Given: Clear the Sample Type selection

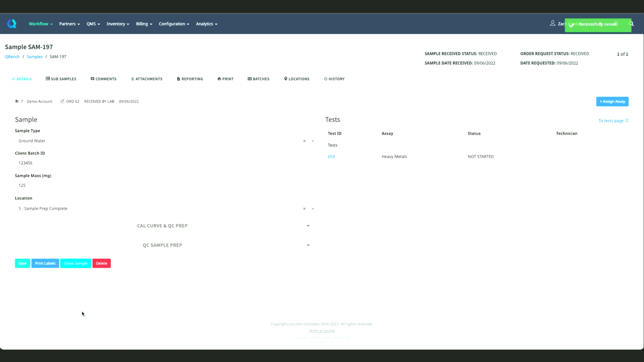Looking at the screenshot, I should pos(304,141).
